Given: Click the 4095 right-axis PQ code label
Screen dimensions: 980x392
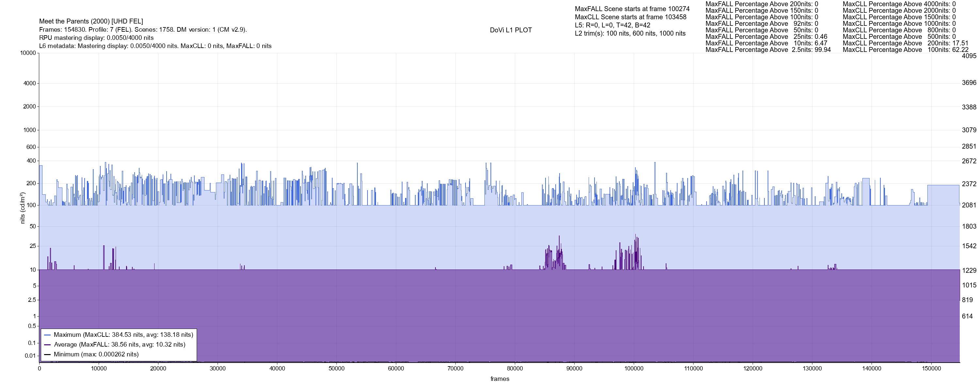Looking at the screenshot, I should 969,56.
